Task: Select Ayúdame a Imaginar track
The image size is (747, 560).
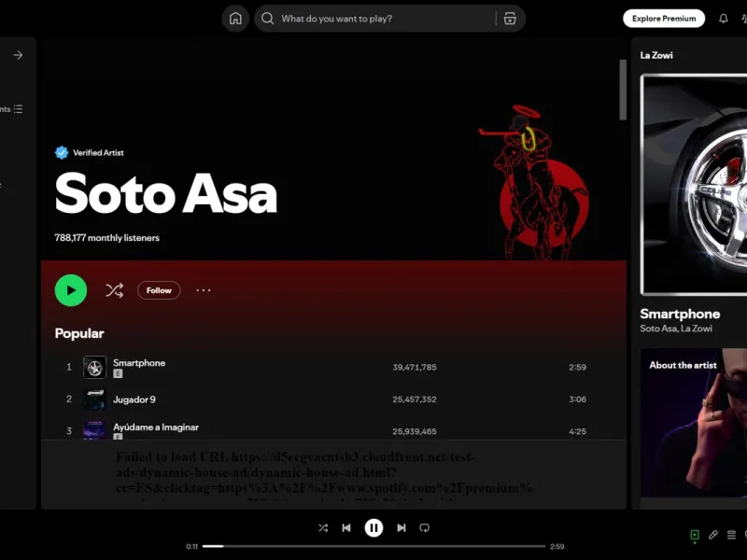Action: [156, 427]
